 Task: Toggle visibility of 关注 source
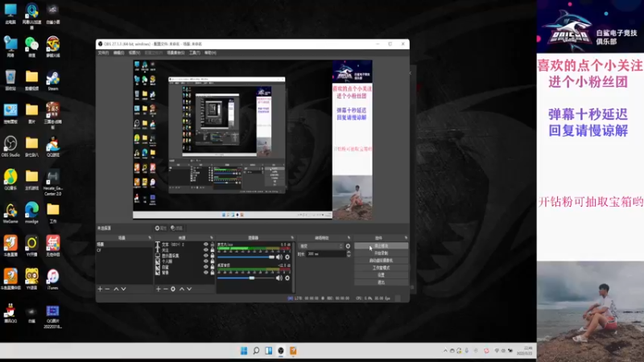206,250
